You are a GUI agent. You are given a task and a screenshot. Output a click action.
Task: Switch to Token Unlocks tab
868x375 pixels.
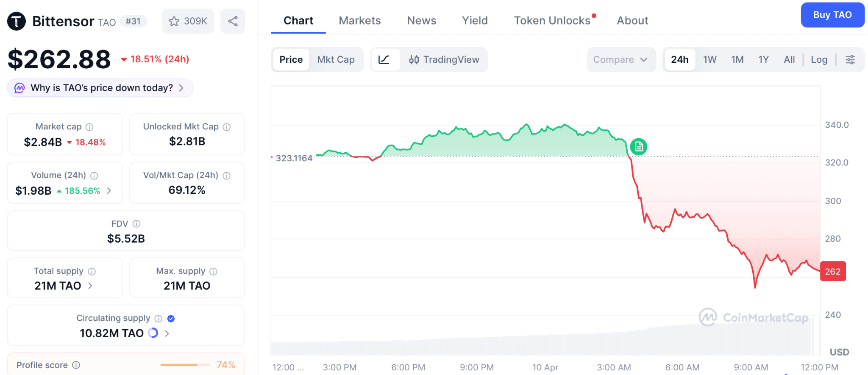pyautogui.click(x=552, y=21)
